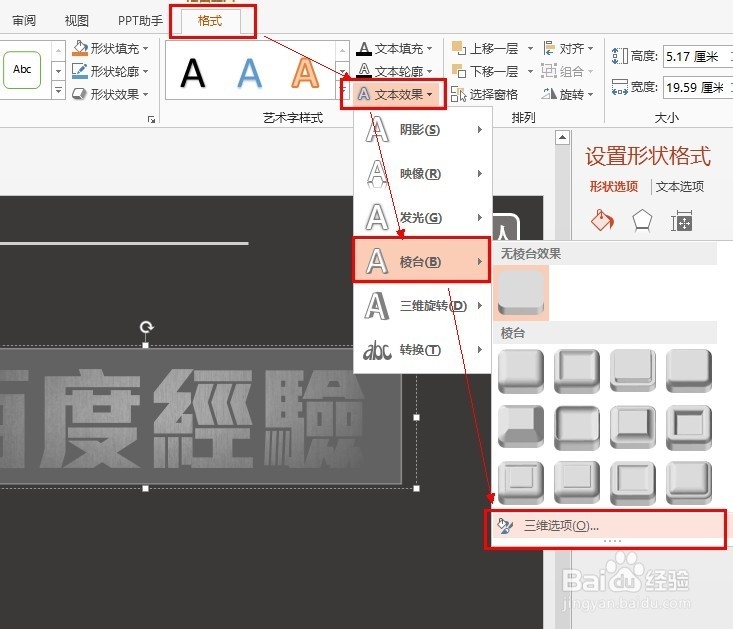Open 旋转 rotate dropdown
This screenshot has width=733, height=629.
(568, 94)
